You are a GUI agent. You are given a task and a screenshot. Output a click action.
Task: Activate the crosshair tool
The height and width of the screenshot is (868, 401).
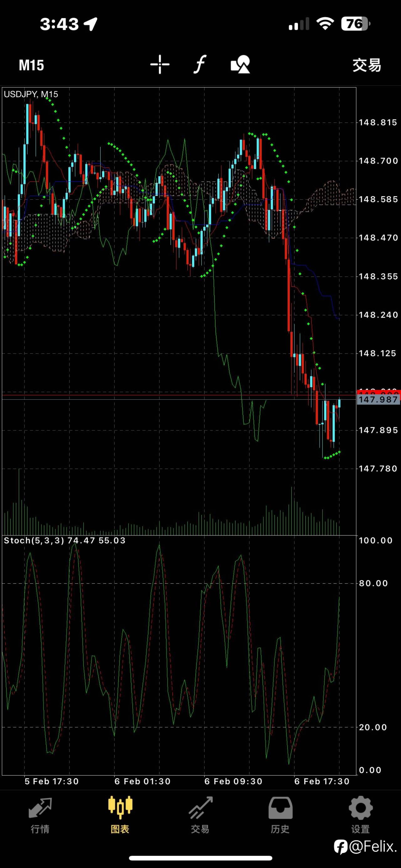[159, 64]
